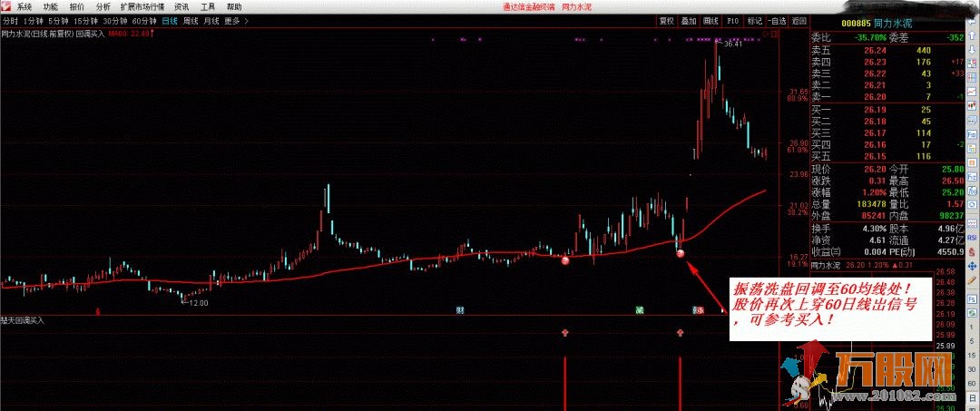Click the 委比 value -35.70%
Viewport: 980px width, 411px height.
(870, 37)
